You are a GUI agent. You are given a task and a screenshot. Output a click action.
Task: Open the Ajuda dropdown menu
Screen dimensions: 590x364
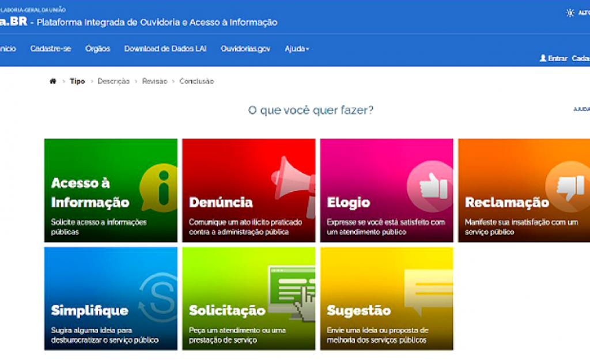coord(296,49)
